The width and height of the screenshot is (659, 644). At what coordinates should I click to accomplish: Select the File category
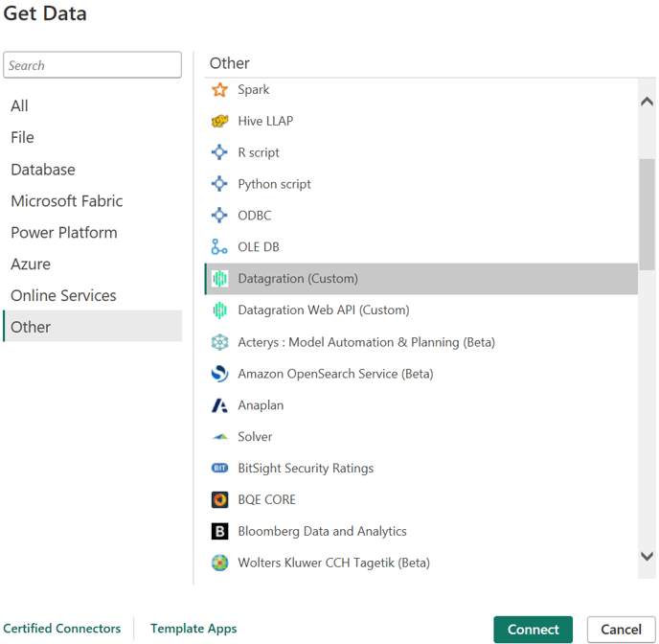tap(93, 137)
